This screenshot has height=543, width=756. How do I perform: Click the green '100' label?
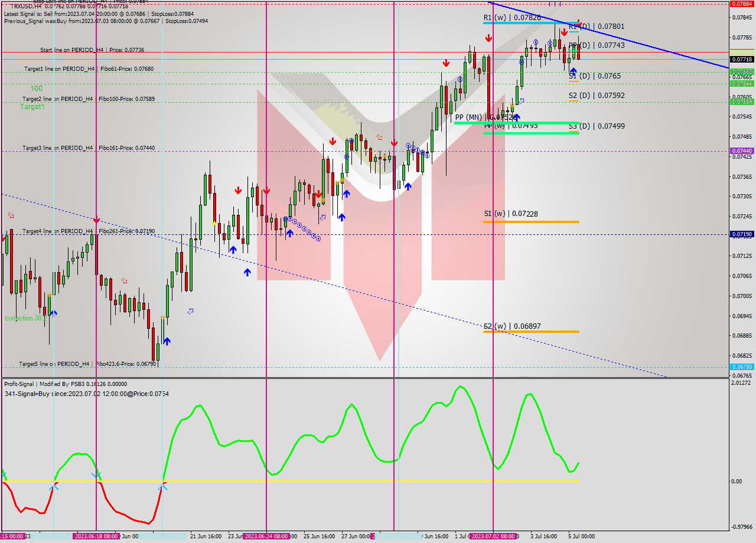37,88
